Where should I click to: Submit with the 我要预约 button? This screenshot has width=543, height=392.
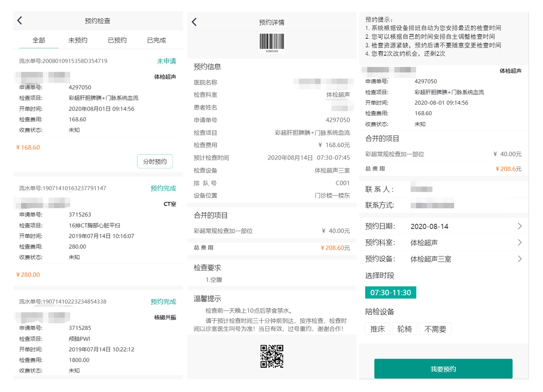[x=443, y=369]
